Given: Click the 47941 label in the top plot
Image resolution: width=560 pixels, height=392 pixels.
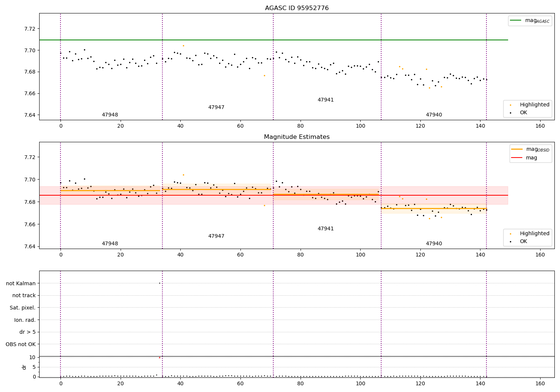Looking at the screenshot, I should pyautogui.click(x=326, y=100).
